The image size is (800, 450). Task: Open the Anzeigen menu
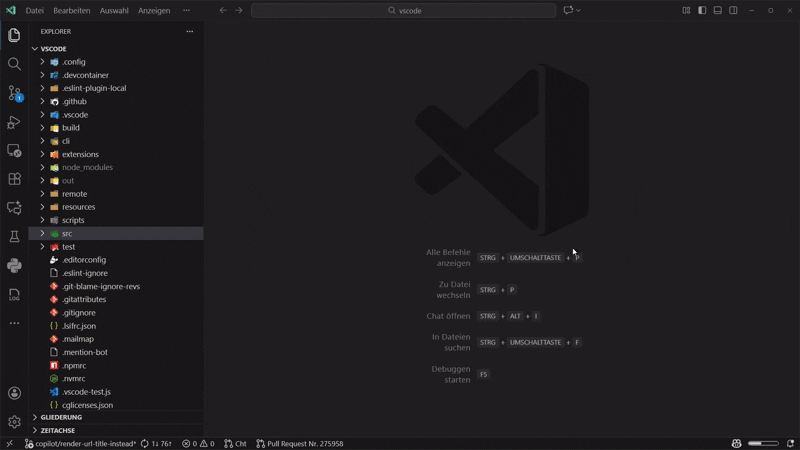tap(154, 10)
